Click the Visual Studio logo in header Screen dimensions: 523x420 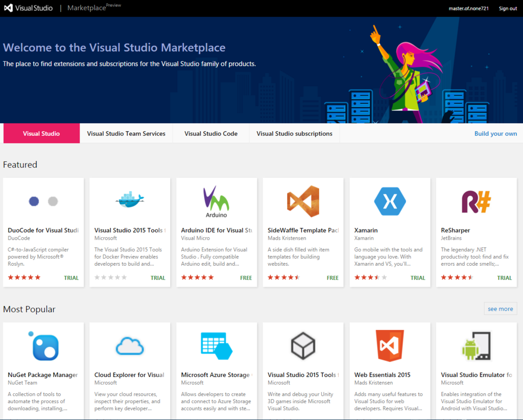[x=29, y=8]
